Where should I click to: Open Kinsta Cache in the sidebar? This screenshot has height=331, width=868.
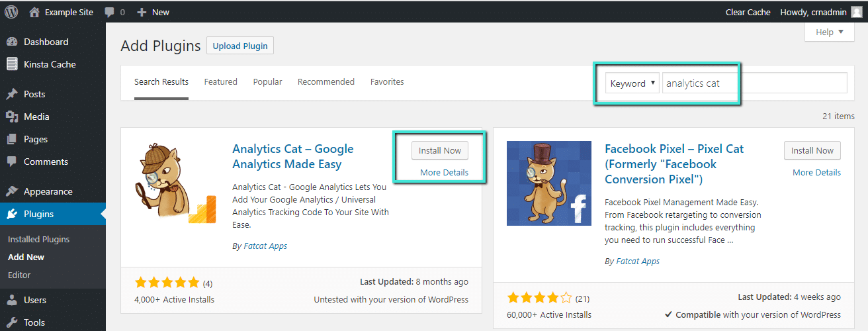[x=50, y=64]
